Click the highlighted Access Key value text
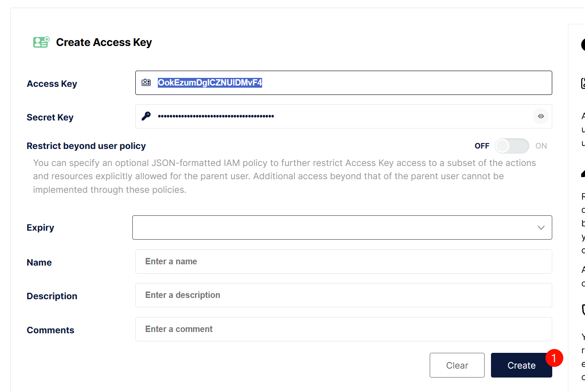 coord(210,83)
